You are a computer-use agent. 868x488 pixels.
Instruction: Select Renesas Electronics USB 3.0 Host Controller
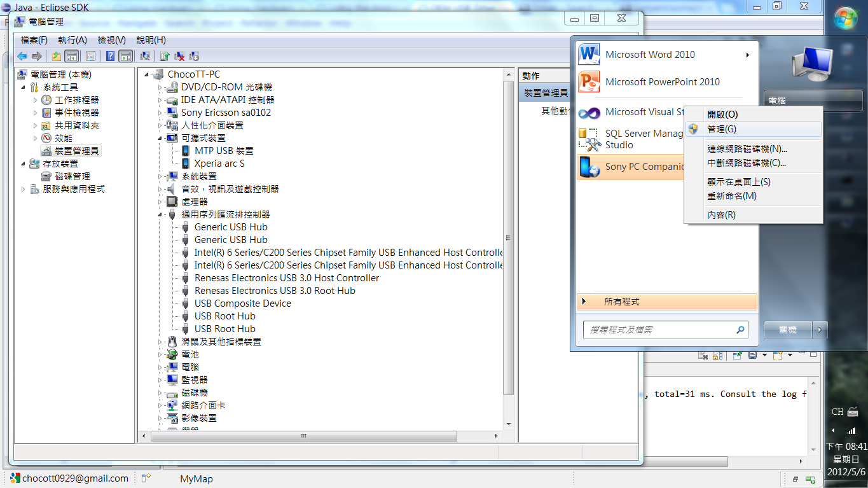[x=287, y=278]
